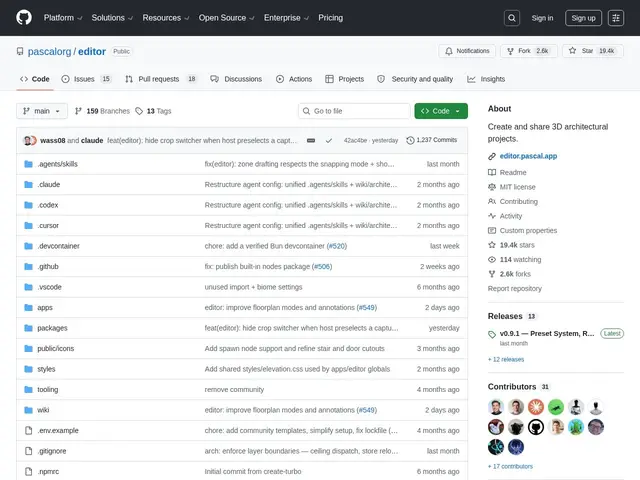The width and height of the screenshot is (640, 480).
Task: Click the Go to file search field
Action: (354, 111)
